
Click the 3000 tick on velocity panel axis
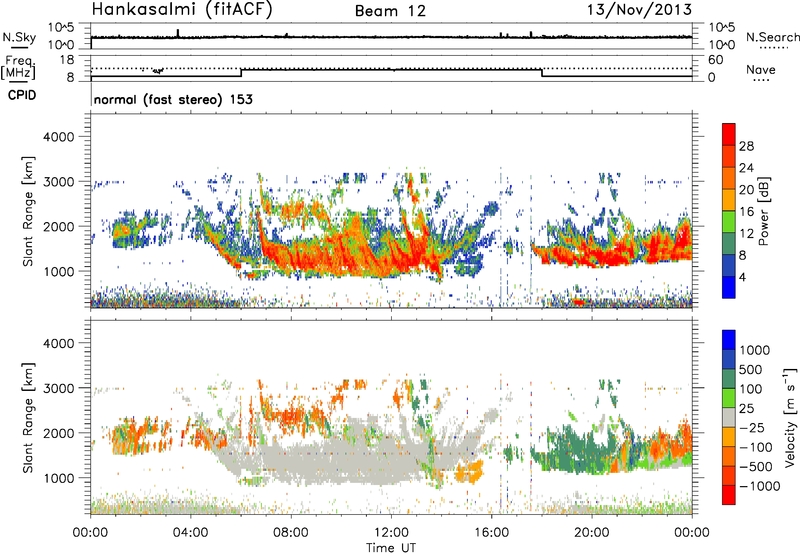click(58, 388)
